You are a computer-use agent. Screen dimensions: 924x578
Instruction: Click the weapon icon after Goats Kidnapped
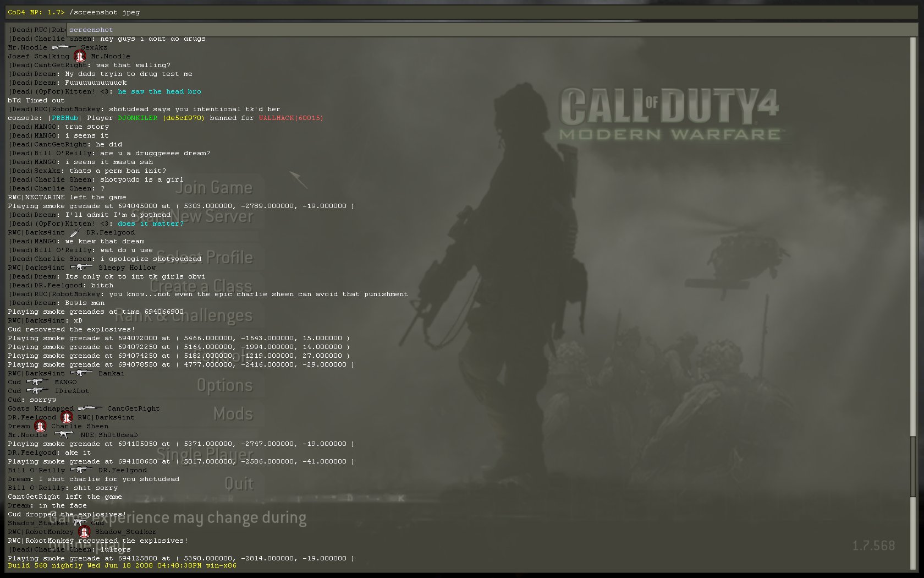tap(90, 408)
